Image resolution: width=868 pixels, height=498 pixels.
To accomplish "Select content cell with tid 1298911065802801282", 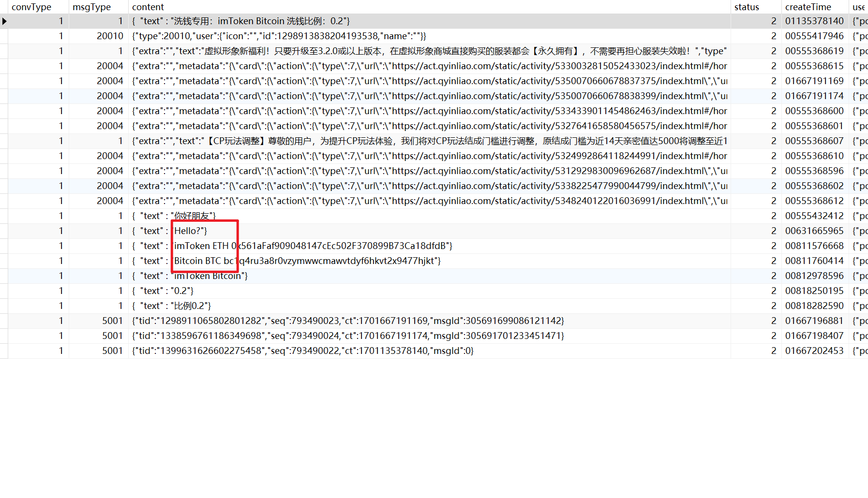I will (429, 321).
